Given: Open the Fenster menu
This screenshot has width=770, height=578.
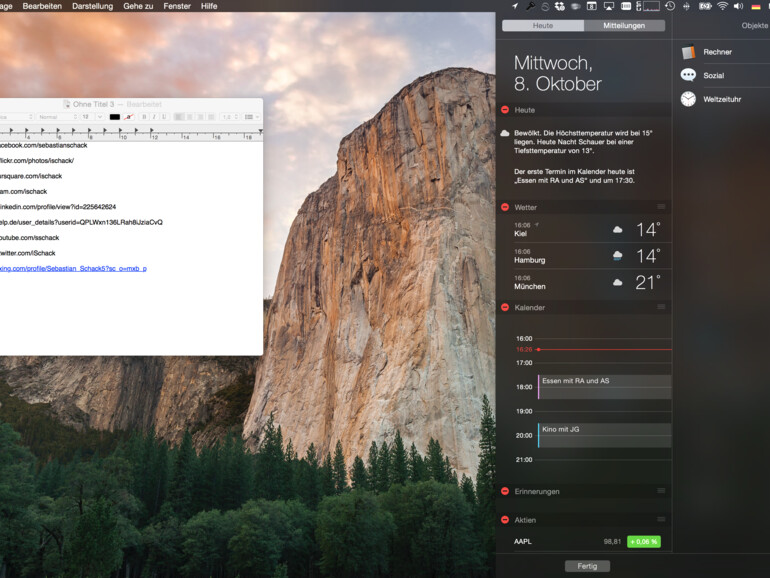Looking at the screenshot, I should tap(177, 6).
